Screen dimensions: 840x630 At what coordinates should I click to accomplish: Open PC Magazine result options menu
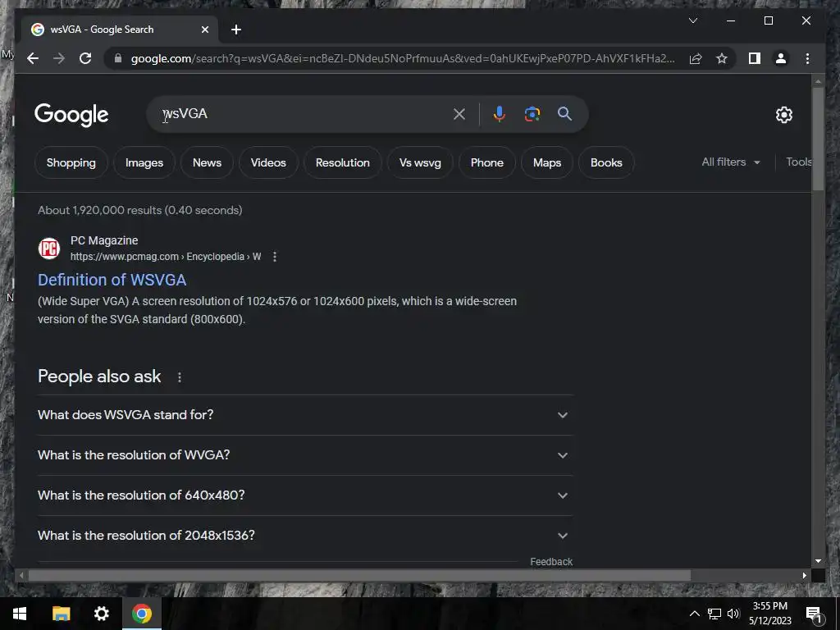(275, 257)
